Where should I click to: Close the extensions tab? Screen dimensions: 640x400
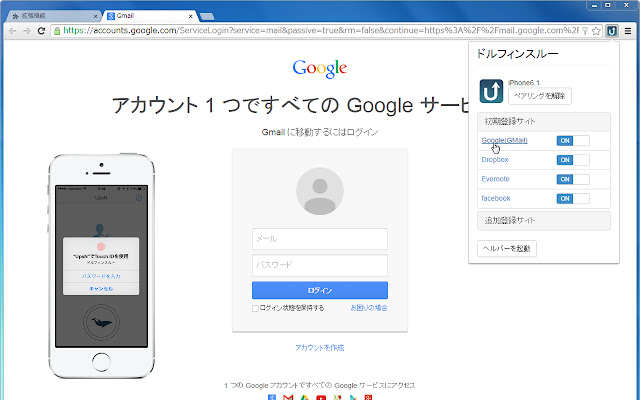(x=96, y=16)
